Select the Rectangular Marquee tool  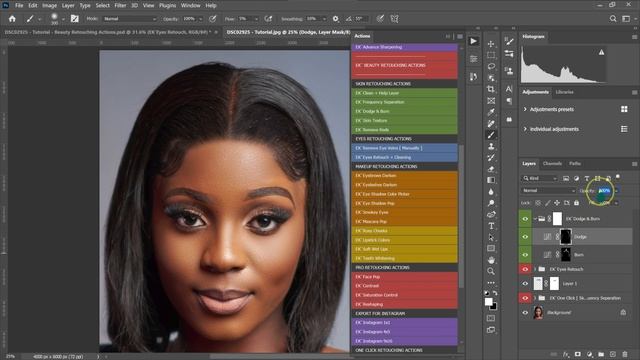[491, 55]
